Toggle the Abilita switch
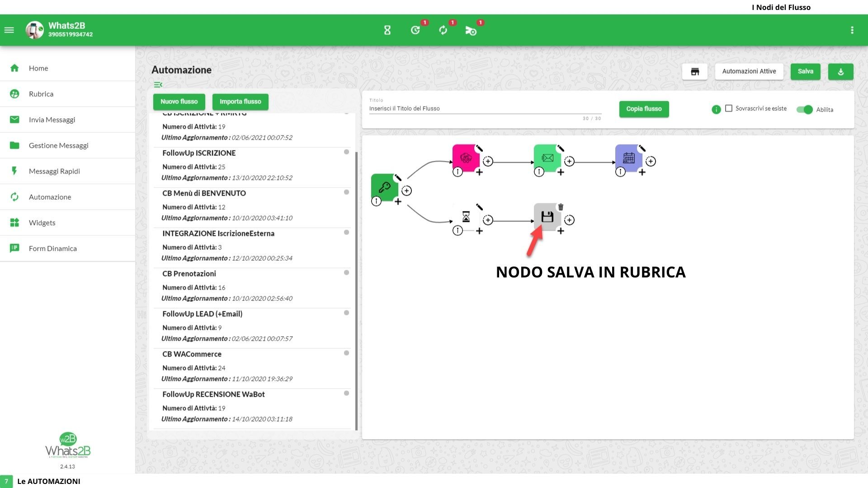Image resolution: width=868 pixels, height=488 pixels. point(805,109)
